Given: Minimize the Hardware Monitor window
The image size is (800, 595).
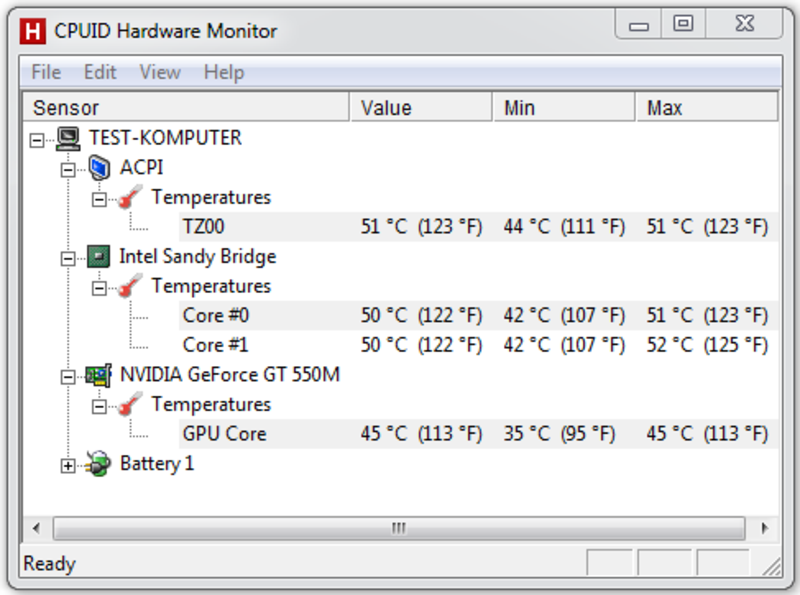Looking at the screenshot, I should (638, 24).
